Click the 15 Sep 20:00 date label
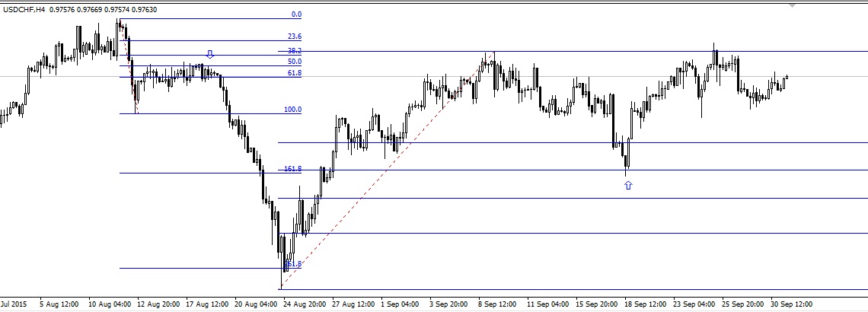 point(597,304)
